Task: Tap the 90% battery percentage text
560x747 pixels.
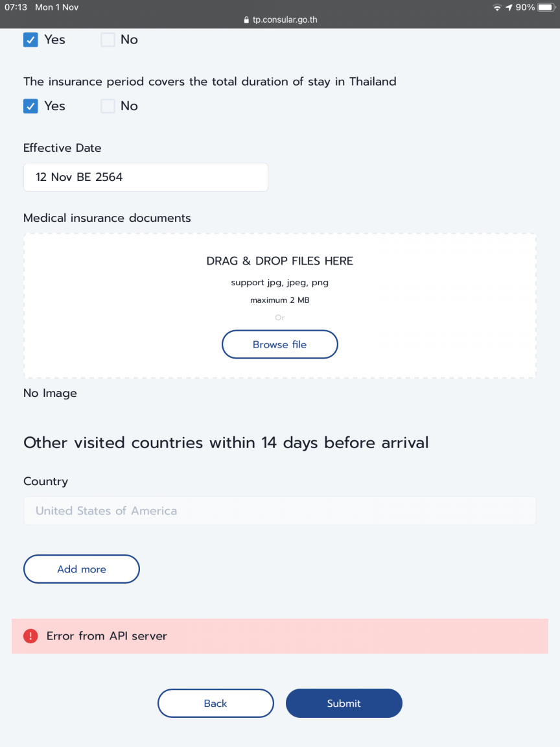Action: pos(525,8)
